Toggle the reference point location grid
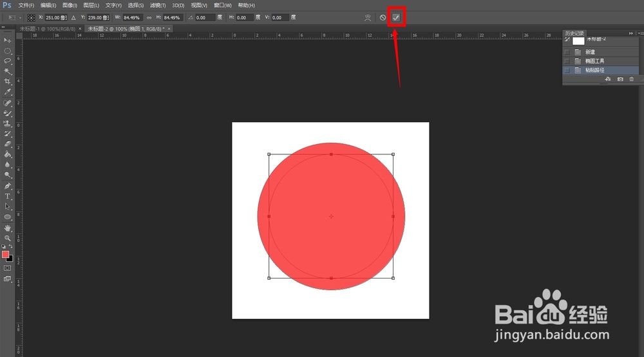Viewport: 644px width, 357px height. pyautogui.click(x=31, y=17)
